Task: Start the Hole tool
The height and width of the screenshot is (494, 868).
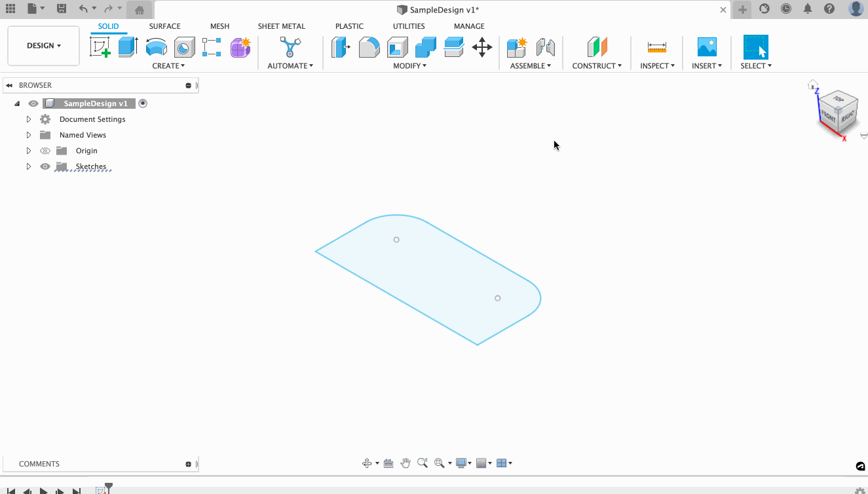Action: pyautogui.click(x=184, y=47)
